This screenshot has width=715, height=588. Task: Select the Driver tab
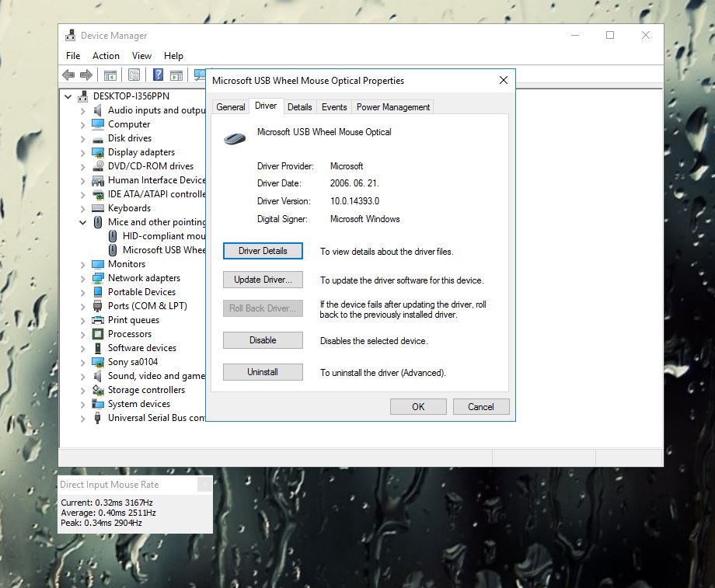click(266, 106)
